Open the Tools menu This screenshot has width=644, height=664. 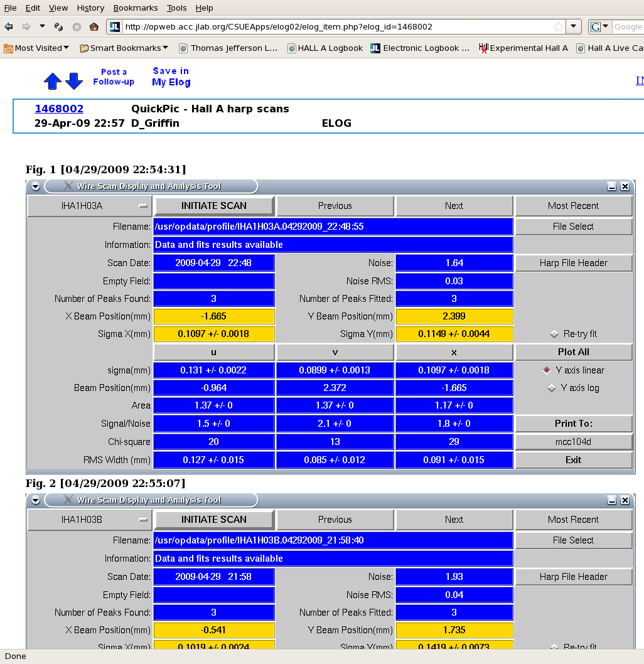tap(176, 8)
